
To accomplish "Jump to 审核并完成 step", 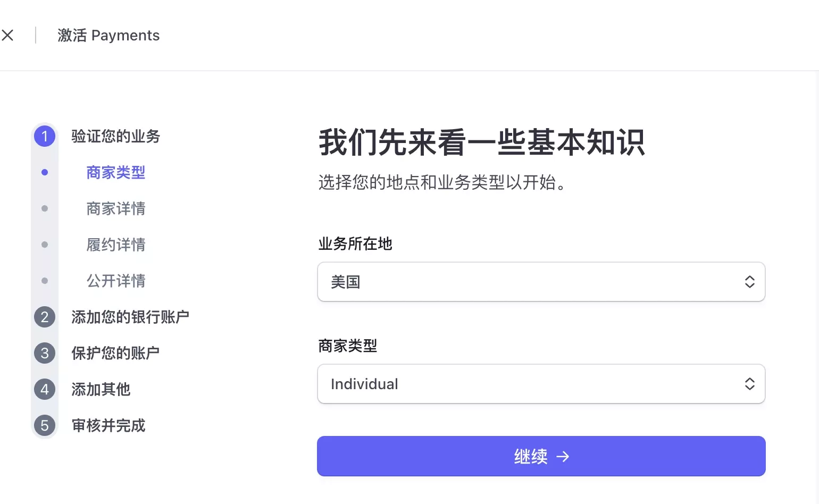I will pos(108,425).
